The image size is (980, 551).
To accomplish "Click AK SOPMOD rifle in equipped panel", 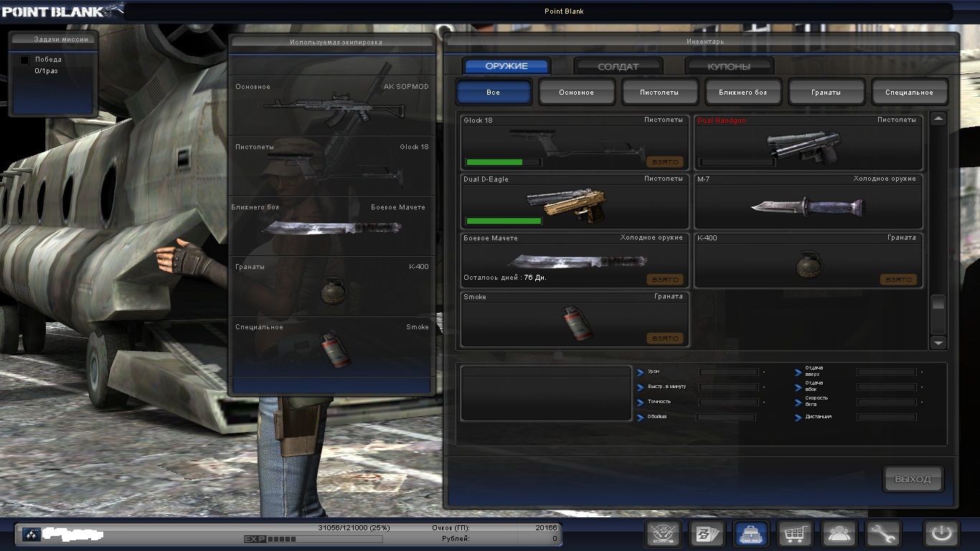I will click(x=334, y=109).
